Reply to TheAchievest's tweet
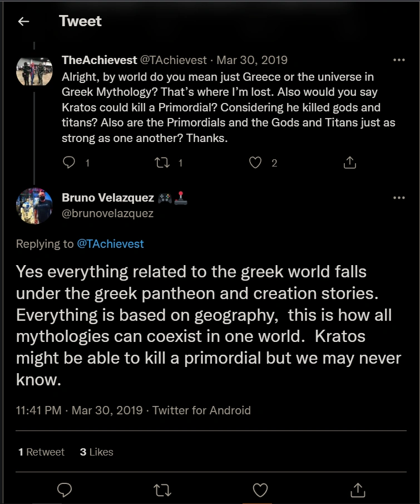The width and height of the screenshot is (420, 504). 69,163
